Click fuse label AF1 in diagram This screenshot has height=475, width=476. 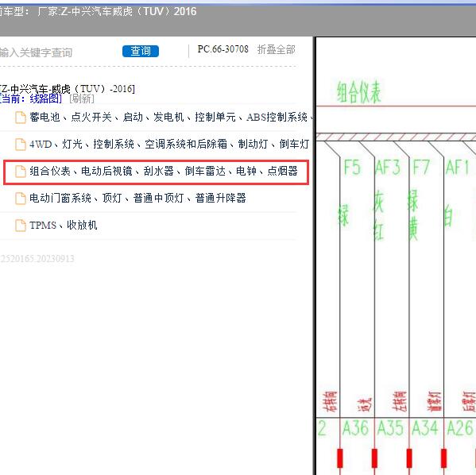[x=458, y=168]
